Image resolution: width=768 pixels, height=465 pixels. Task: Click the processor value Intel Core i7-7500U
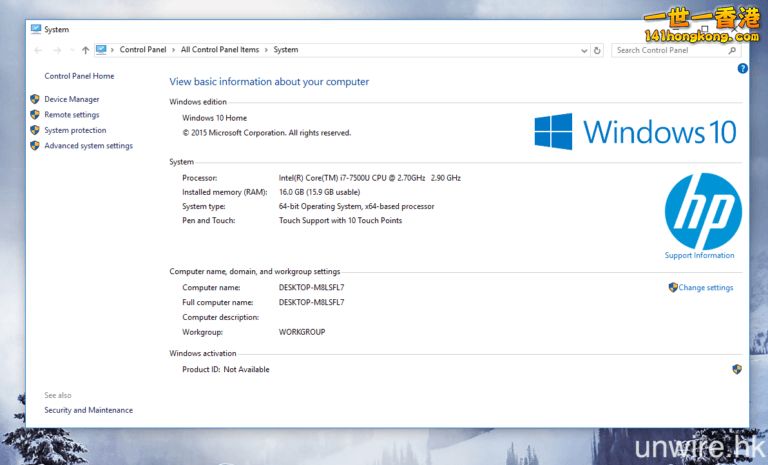(x=370, y=178)
